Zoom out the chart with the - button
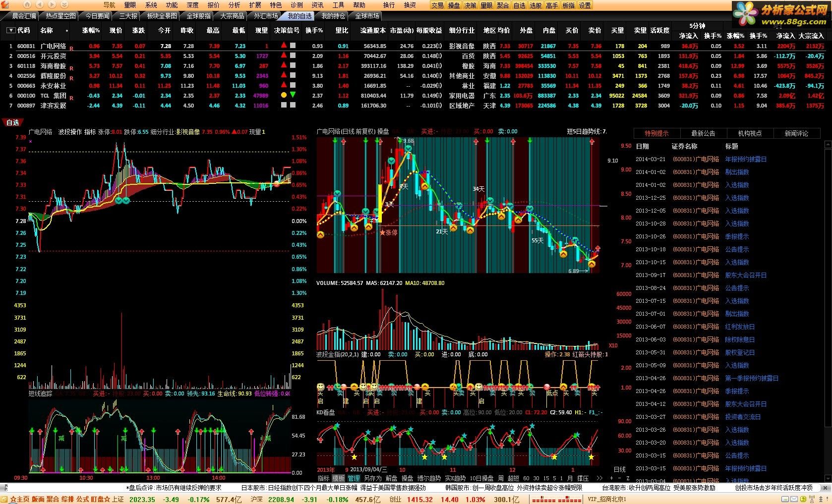The image size is (832, 504). click(x=619, y=478)
